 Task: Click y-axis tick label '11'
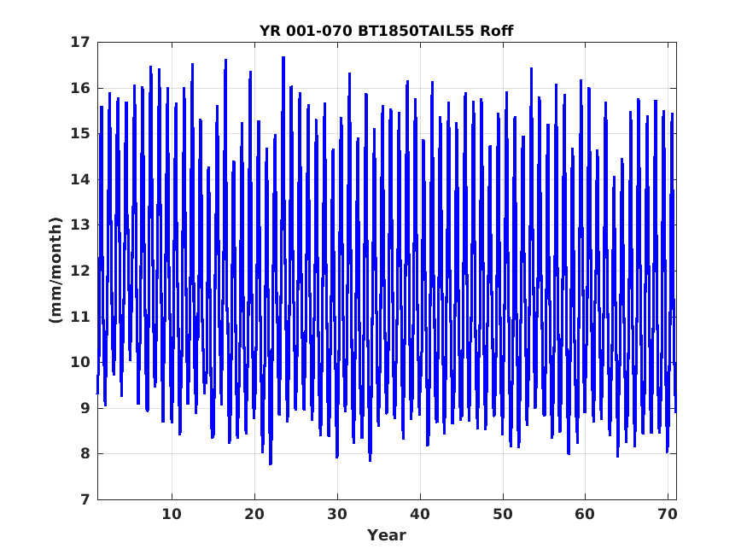pyautogui.click(x=80, y=317)
